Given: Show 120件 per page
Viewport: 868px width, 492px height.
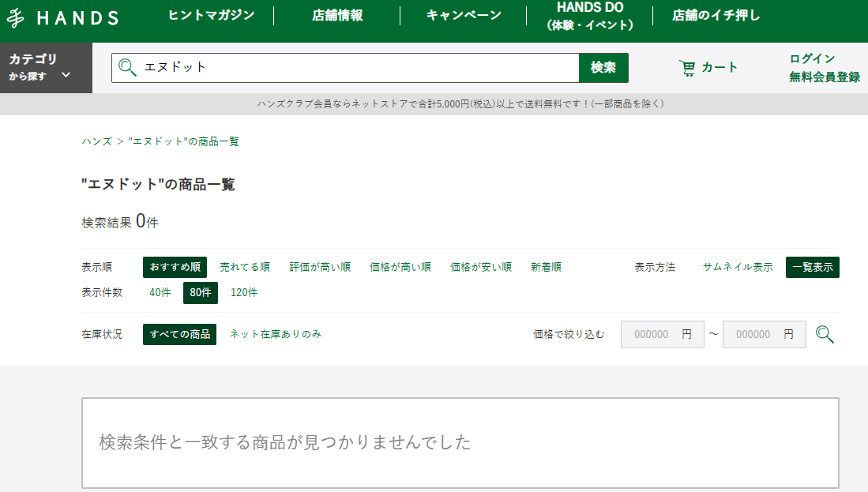Looking at the screenshot, I should (x=244, y=293).
